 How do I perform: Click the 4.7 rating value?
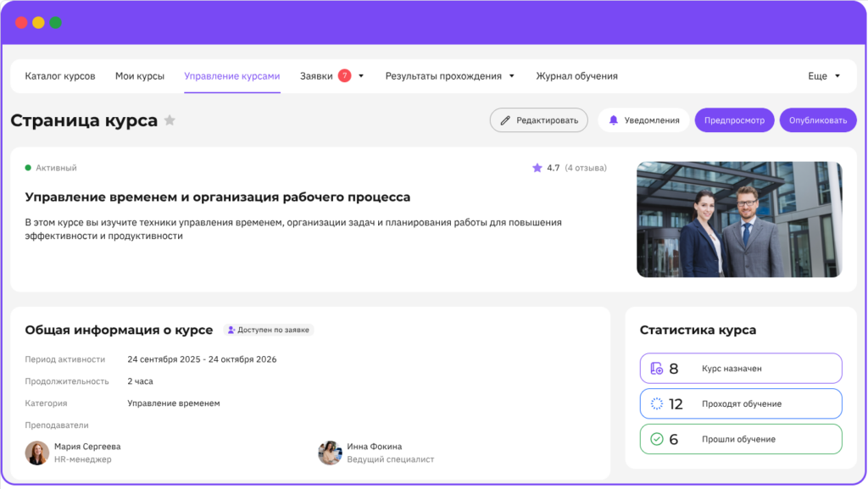tap(553, 168)
